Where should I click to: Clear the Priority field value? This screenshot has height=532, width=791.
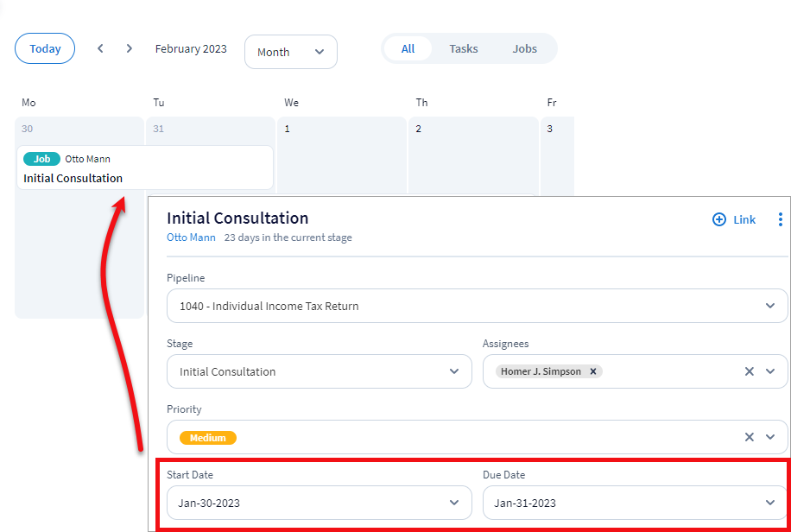pos(749,437)
